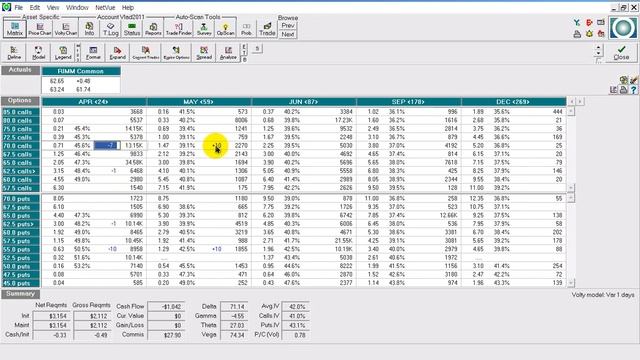640x360 pixels.
Task: Click the blue question mark help icon
Action: pos(633,90)
